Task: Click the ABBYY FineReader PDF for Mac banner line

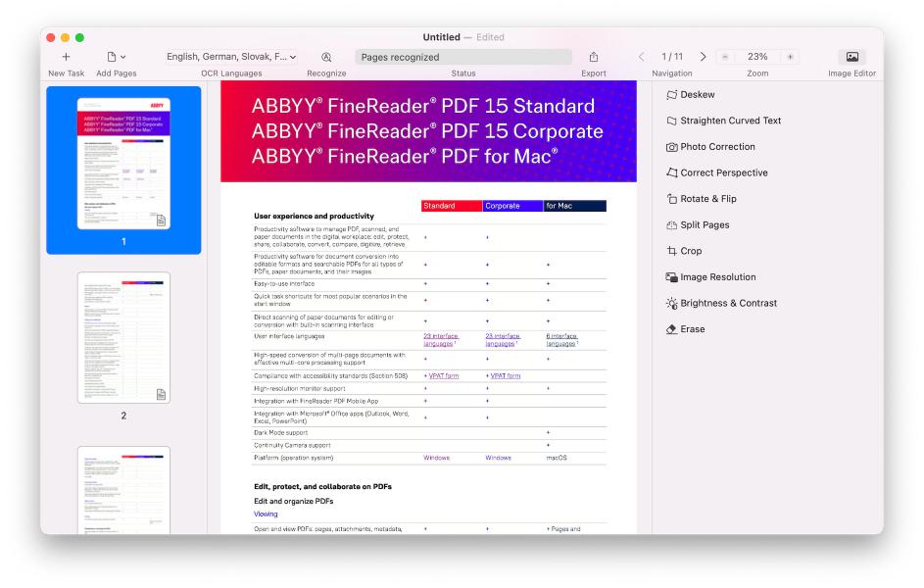Action: pos(405,156)
